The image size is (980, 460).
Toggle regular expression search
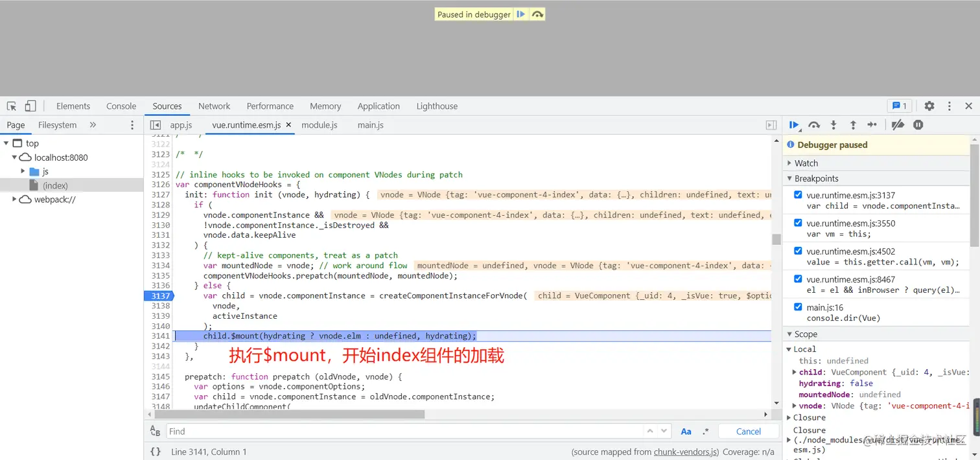tap(706, 431)
